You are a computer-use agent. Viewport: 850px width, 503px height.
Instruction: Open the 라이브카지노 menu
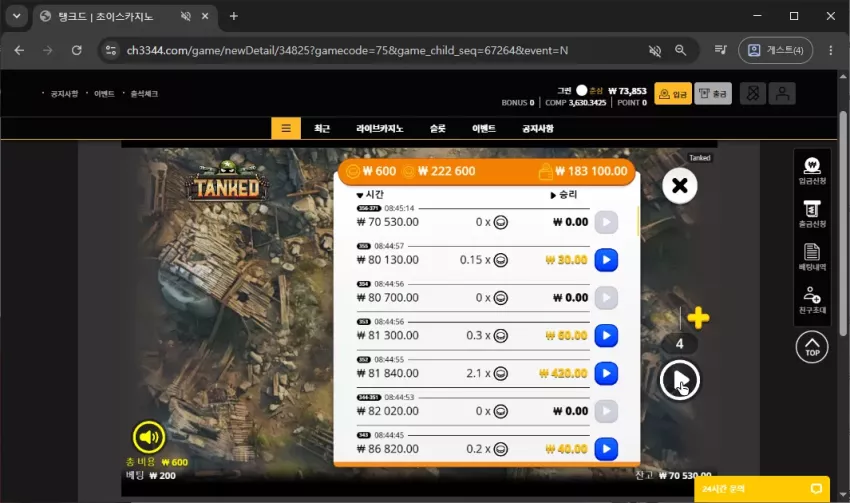(379, 128)
